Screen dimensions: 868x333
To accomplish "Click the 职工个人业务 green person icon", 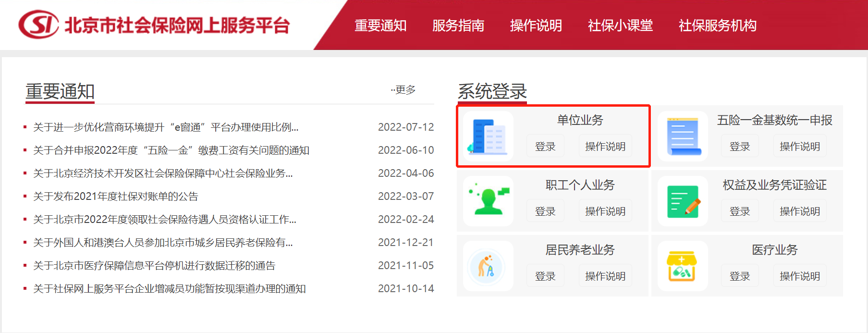I will coord(488,201).
